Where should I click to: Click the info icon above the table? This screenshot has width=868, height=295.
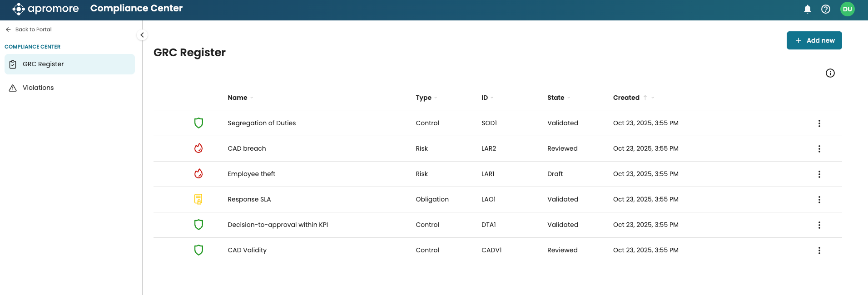click(x=830, y=73)
